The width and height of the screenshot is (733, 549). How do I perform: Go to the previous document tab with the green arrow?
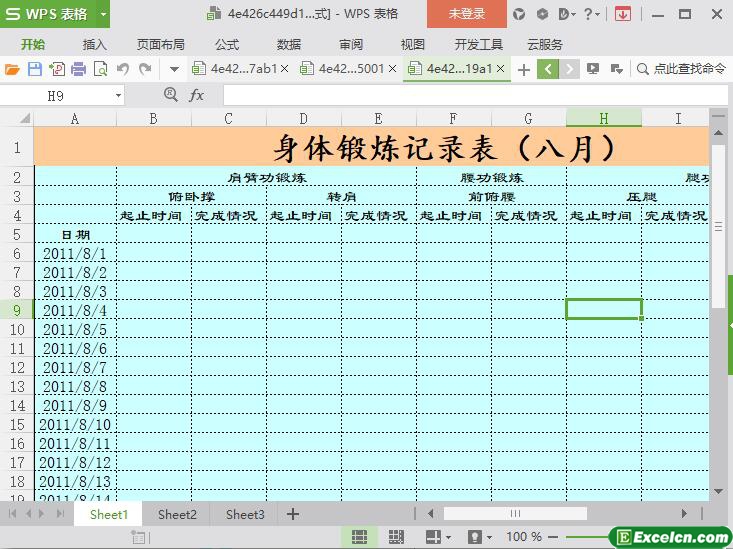[548, 69]
